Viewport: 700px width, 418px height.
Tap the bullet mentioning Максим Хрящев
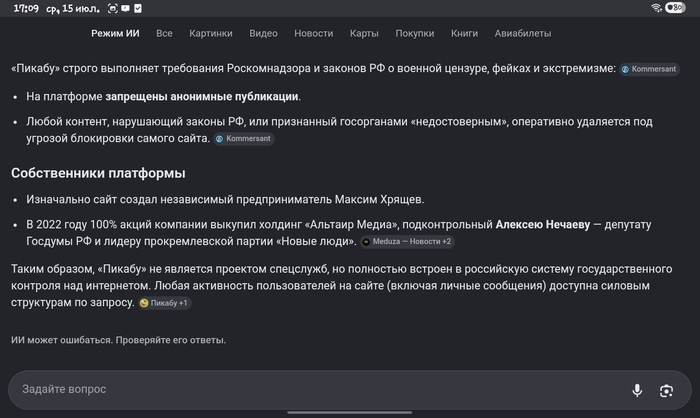(x=225, y=200)
